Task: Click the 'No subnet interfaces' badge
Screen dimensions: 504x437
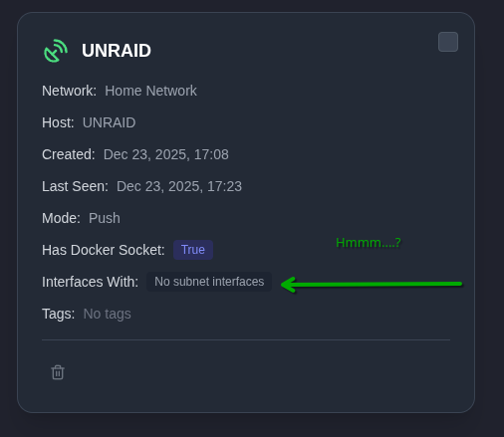Action: (x=209, y=282)
